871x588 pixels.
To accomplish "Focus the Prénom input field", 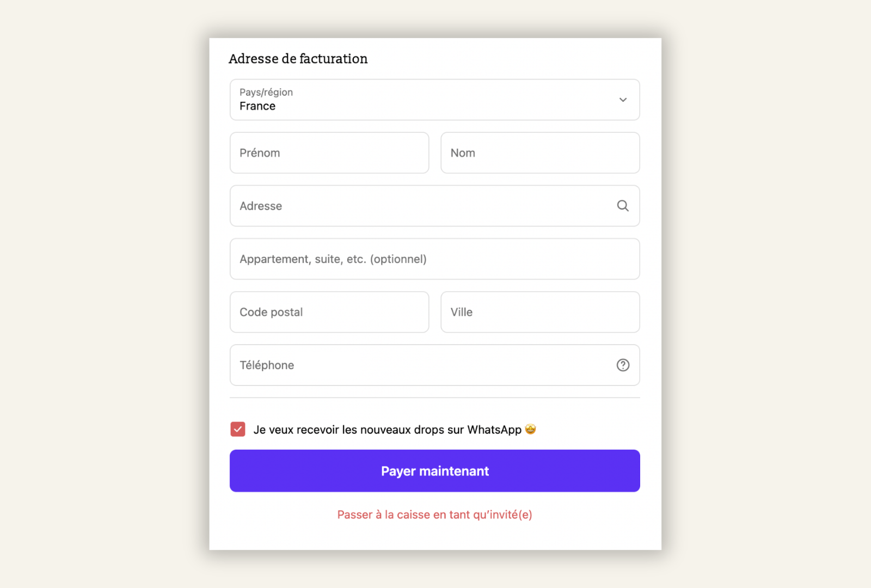I will pos(329,153).
